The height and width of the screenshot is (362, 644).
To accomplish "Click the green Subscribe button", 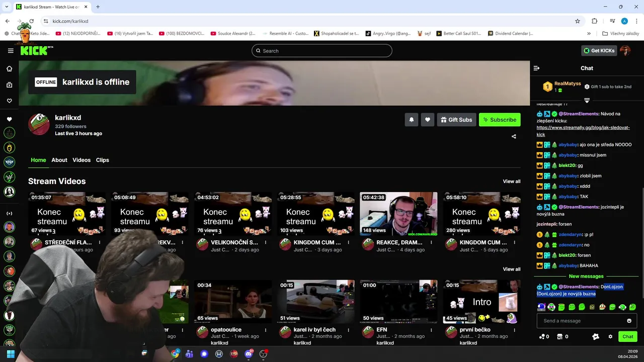I will (500, 120).
